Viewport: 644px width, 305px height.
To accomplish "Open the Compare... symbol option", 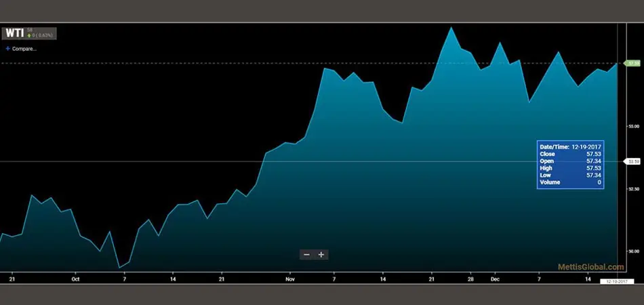I will pos(24,49).
